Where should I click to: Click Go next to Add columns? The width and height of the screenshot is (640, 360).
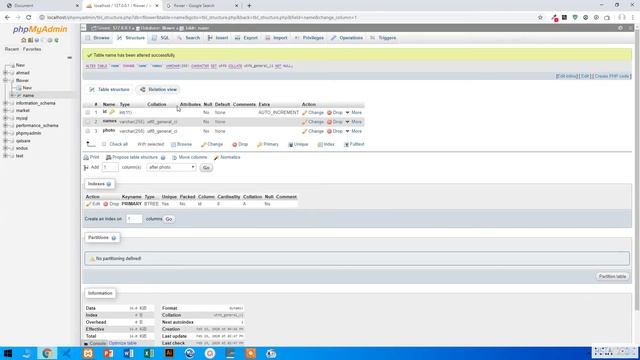(x=206, y=168)
